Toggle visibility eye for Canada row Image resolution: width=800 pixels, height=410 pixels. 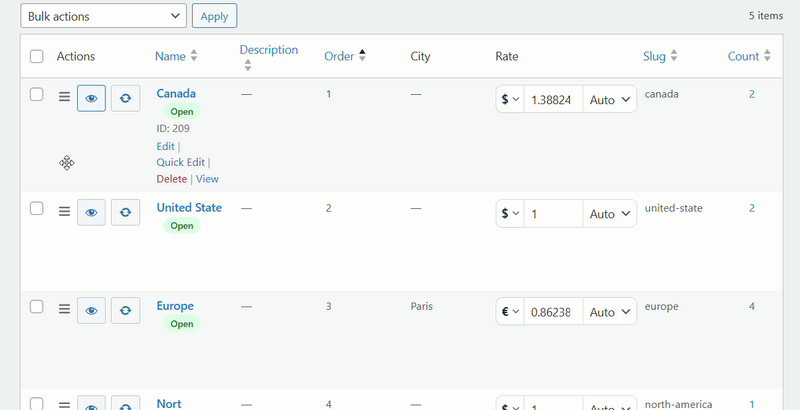[91, 98]
